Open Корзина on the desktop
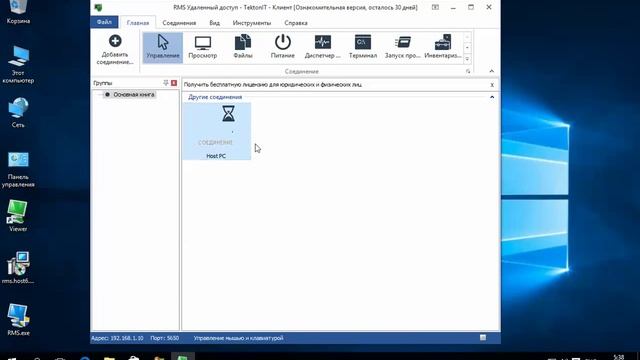 click(18, 11)
